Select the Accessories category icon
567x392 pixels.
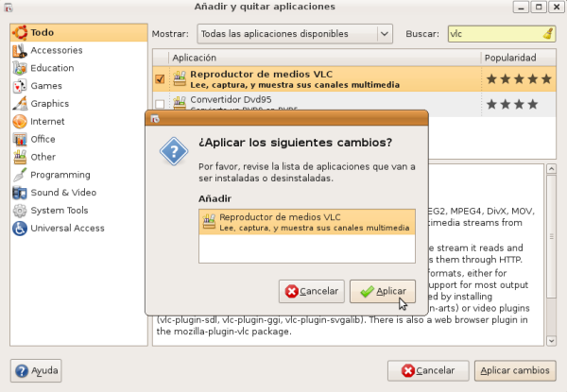[20, 50]
